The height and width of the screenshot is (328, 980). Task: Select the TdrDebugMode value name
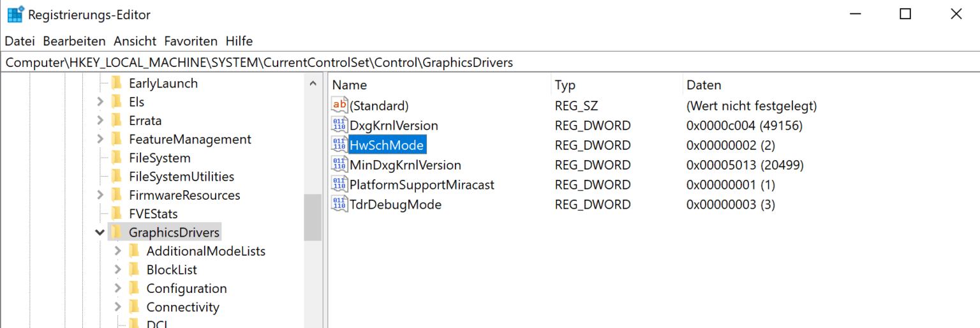coord(396,204)
